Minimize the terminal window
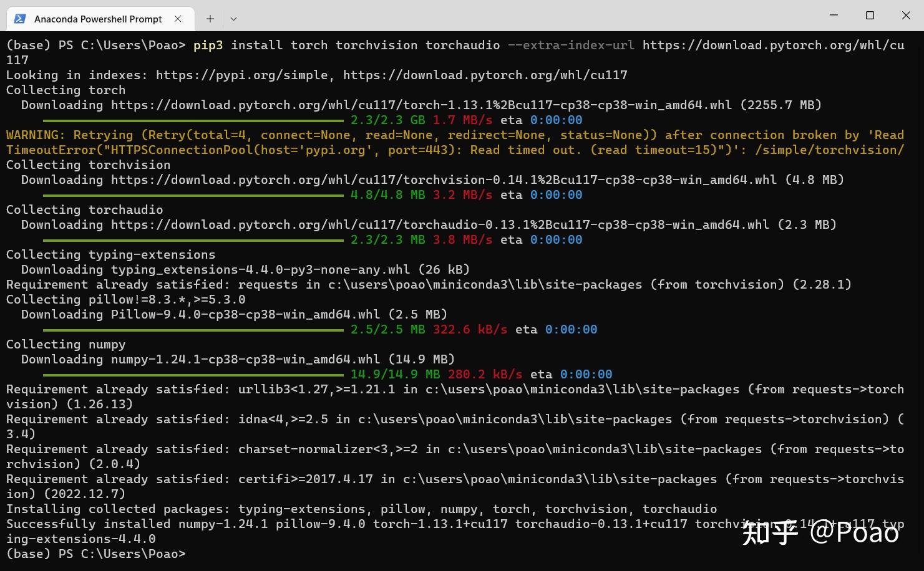 click(834, 15)
